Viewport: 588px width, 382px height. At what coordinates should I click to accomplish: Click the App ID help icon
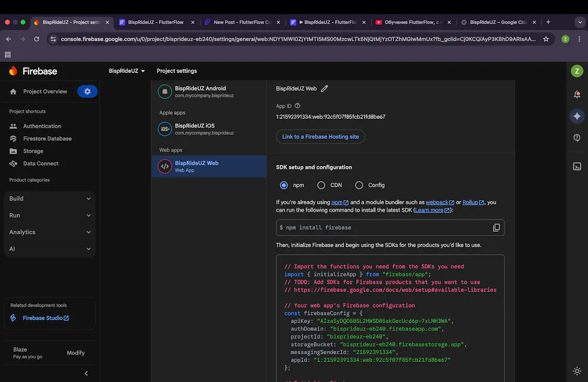[298, 106]
